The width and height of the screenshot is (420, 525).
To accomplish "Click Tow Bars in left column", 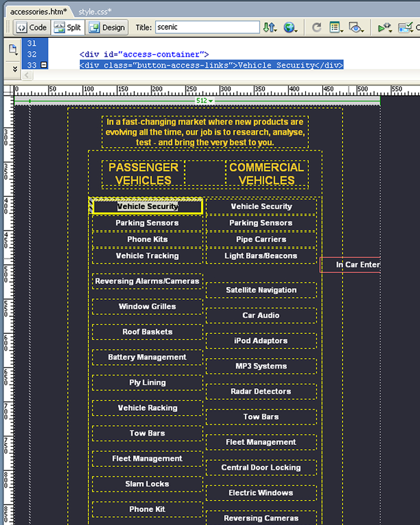I will (148, 433).
